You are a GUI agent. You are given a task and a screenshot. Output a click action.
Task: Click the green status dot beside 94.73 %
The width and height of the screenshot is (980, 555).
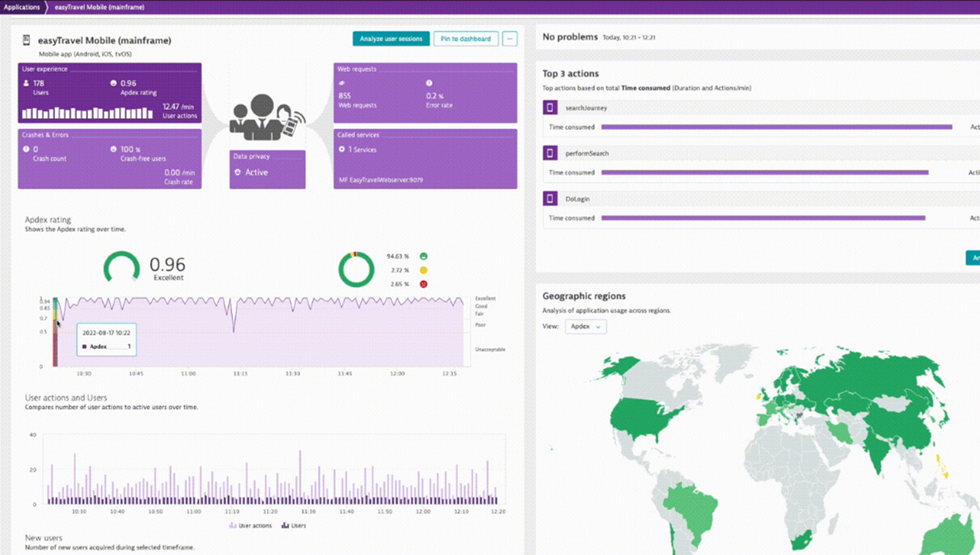(422, 256)
